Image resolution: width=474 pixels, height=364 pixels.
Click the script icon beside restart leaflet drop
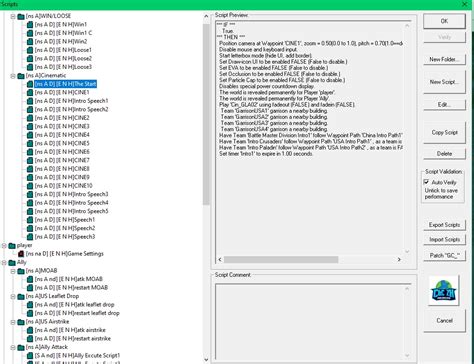30,313
